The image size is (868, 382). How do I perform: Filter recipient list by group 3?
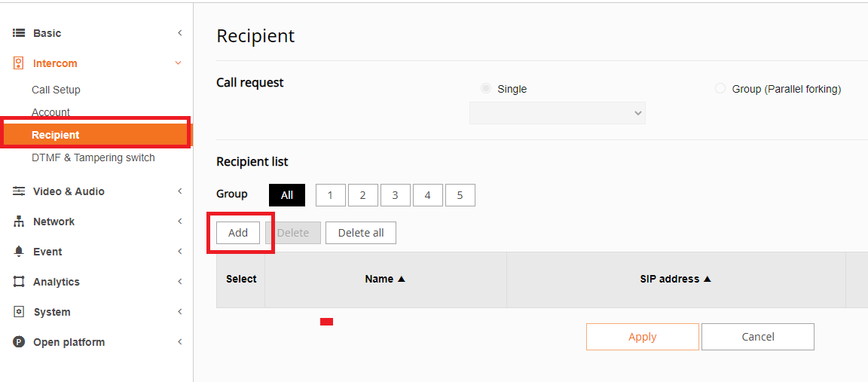pyautogui.click(x=396, y=195)
